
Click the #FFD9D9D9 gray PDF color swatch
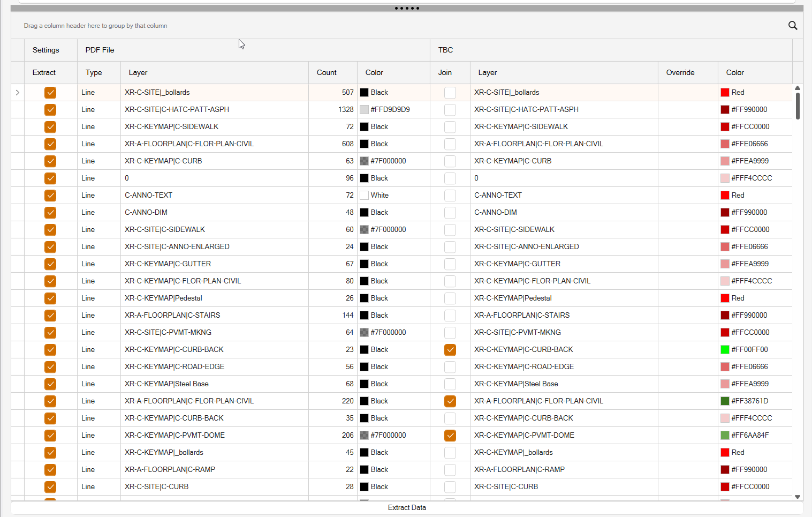(x=364, y=110)
